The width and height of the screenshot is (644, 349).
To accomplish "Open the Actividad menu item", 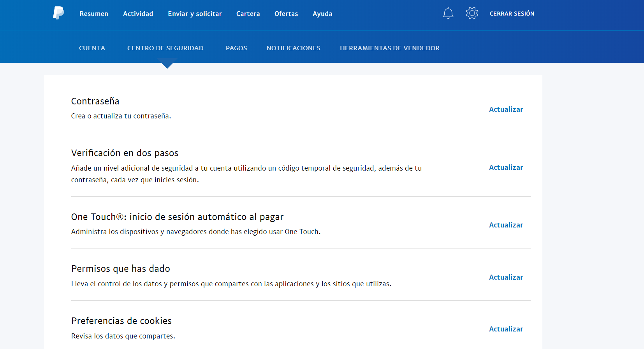I will tap(138, 14).
